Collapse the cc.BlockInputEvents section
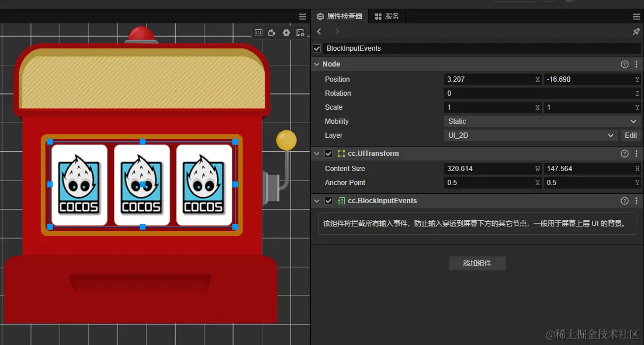 tap(317, 201)
